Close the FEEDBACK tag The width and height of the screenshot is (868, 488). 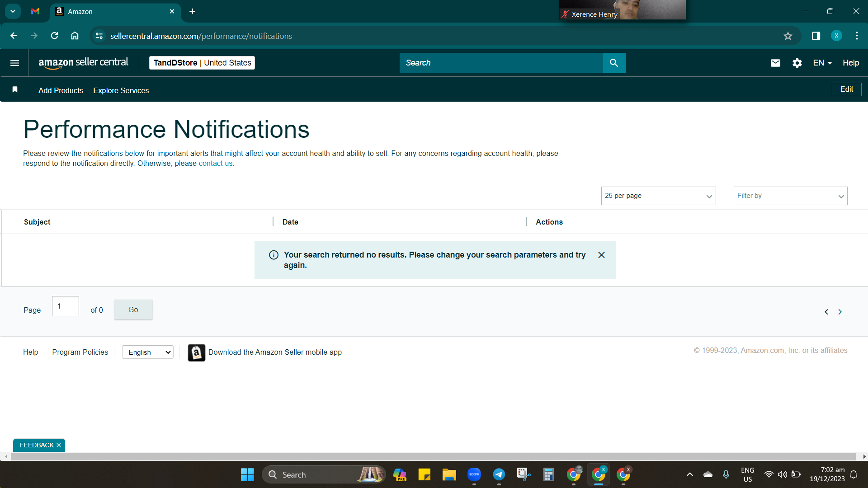click(x=59, y=445)
